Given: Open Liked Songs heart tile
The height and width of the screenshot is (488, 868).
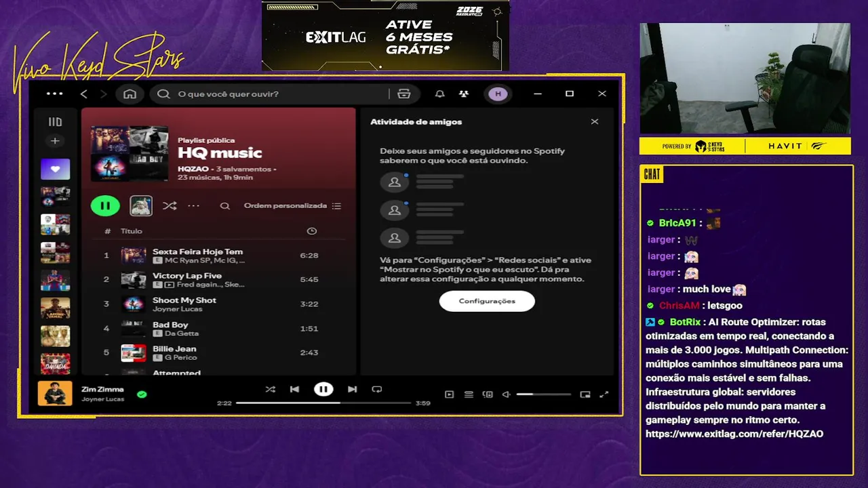Looking at the screenshot, I should click(55, 169).
